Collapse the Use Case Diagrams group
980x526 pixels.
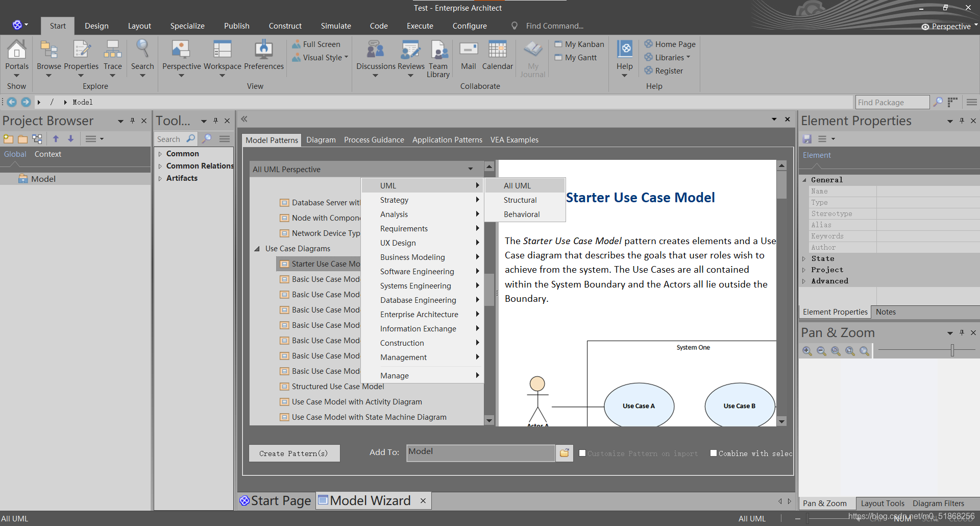pyautogui.click(x=257, y=249)
